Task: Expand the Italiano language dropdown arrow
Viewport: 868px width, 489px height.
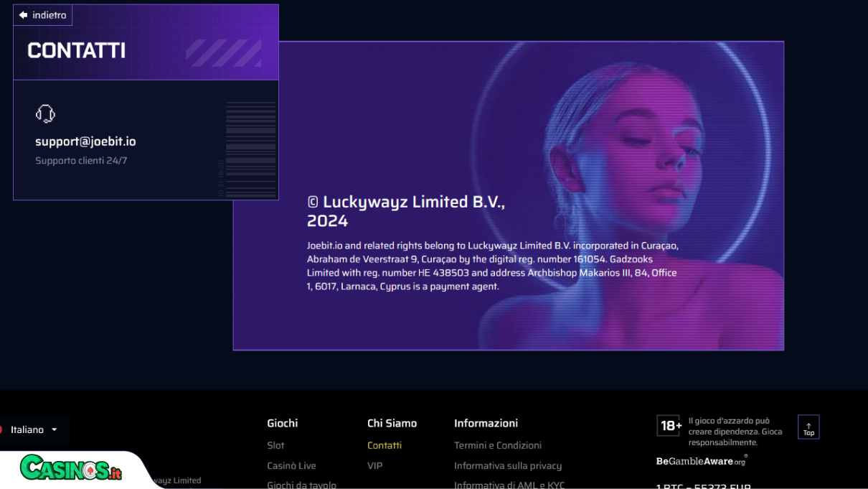Action: click(x=54, y=430)
